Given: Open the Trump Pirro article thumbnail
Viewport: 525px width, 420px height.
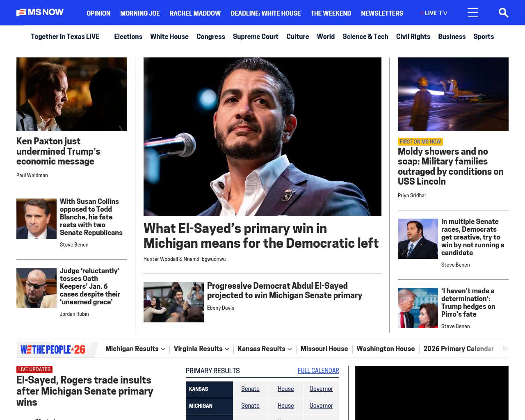Looking at the screenshot, I should 418,308.
